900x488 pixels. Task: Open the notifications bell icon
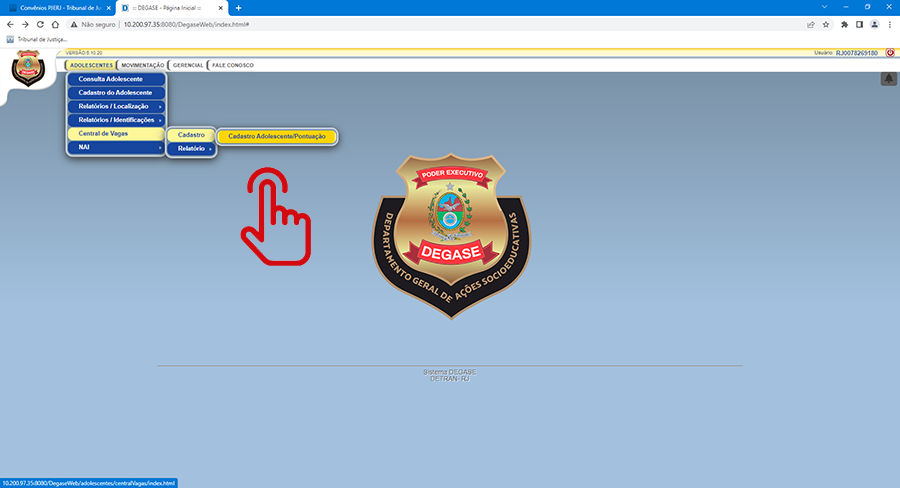point(888,79)
